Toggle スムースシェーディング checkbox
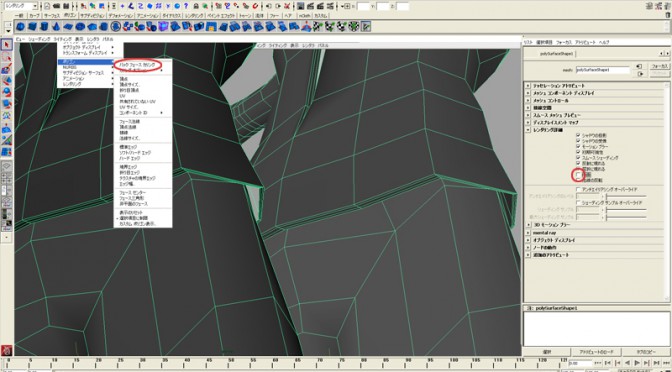 tap(578, 158)
